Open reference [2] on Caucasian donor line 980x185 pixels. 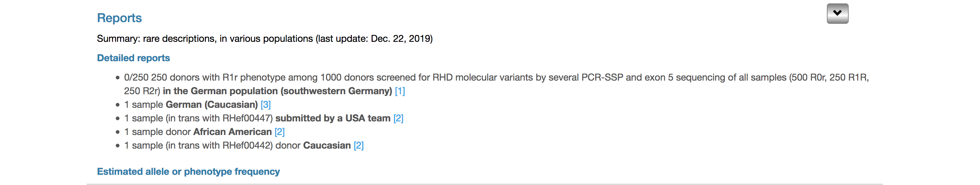[x=359, y=146]
